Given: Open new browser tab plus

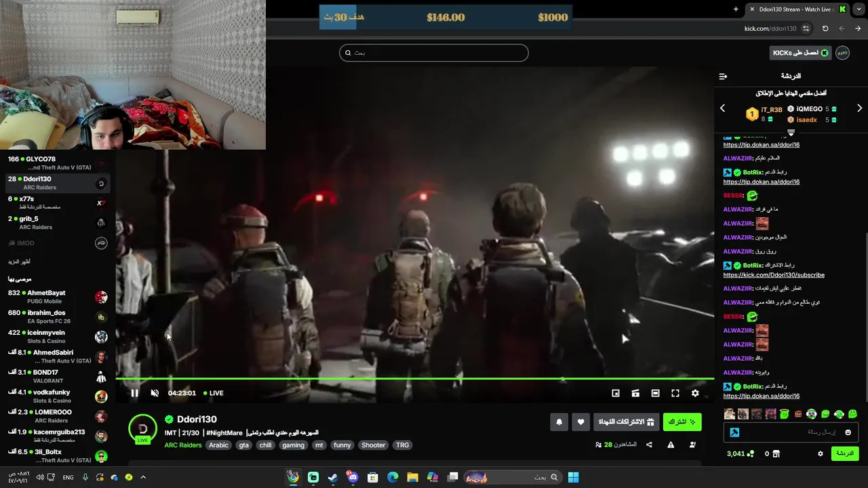Looking at the screenshot, I should click(736, 9).
